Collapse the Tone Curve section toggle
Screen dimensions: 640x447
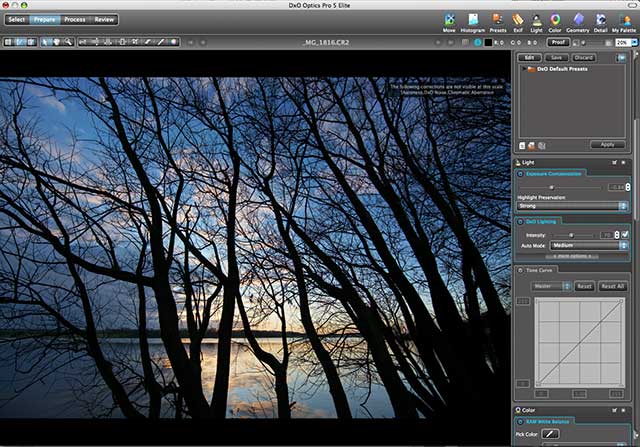[x=520, y=270]
